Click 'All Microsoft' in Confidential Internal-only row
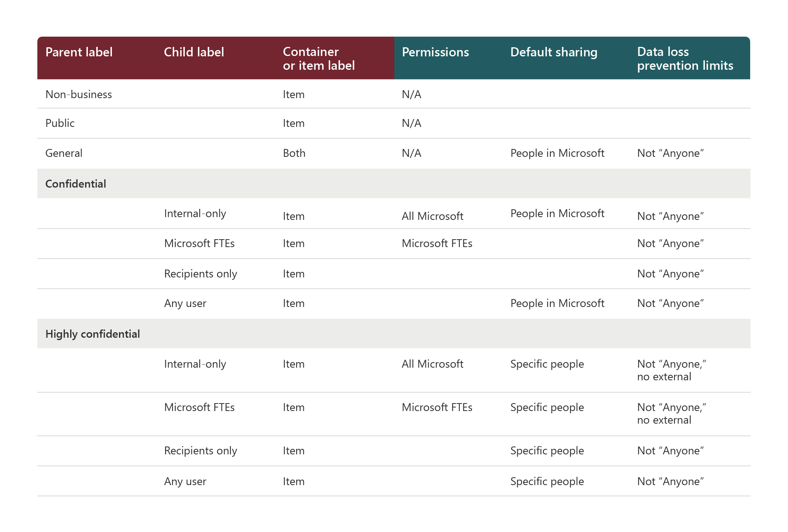 click(x=433, y=216)
